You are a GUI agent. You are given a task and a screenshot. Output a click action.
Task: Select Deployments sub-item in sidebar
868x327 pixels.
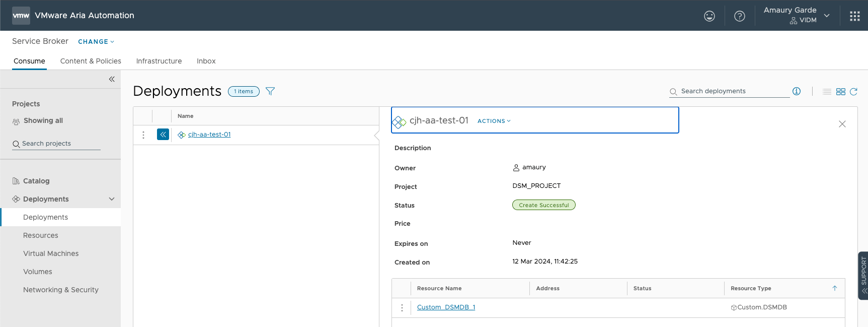[45, 217]
